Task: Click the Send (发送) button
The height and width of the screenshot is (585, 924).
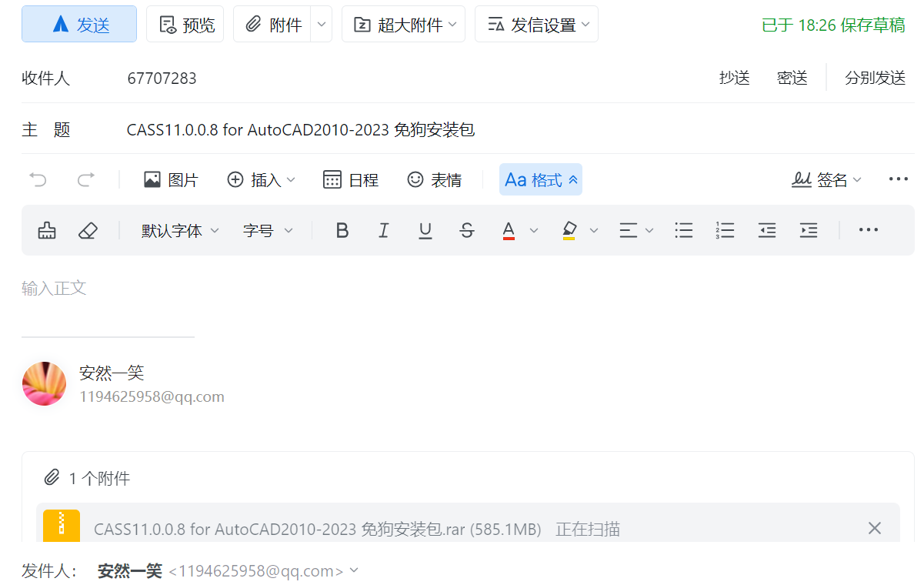Action: 79,24
